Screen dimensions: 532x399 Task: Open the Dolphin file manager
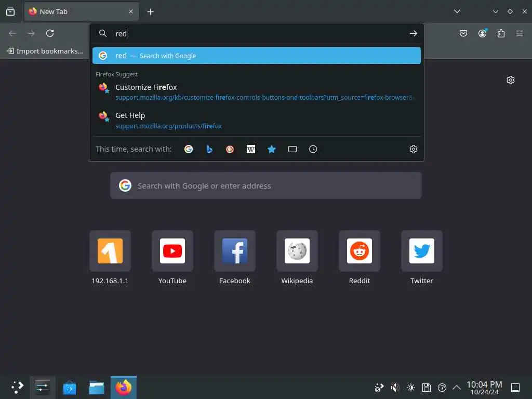pos(96,388)
